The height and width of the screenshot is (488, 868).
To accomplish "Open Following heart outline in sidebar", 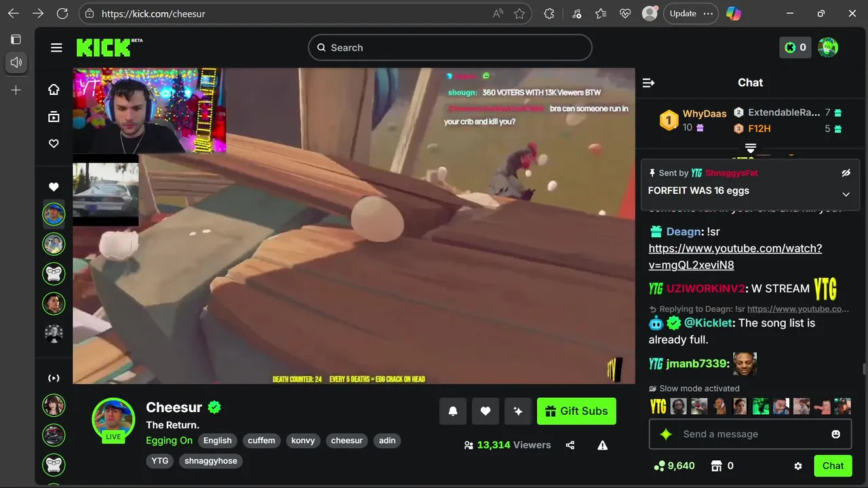I will [x=54, y=144].
